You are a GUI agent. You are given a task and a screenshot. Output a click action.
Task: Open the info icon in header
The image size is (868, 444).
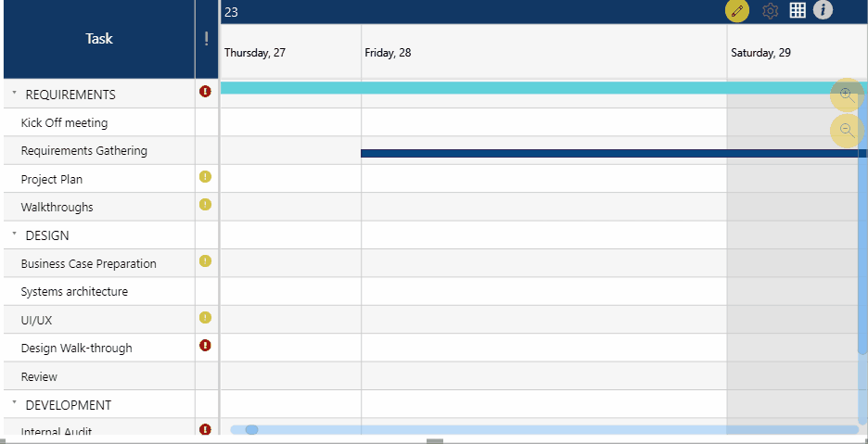(x=823, y=10)
